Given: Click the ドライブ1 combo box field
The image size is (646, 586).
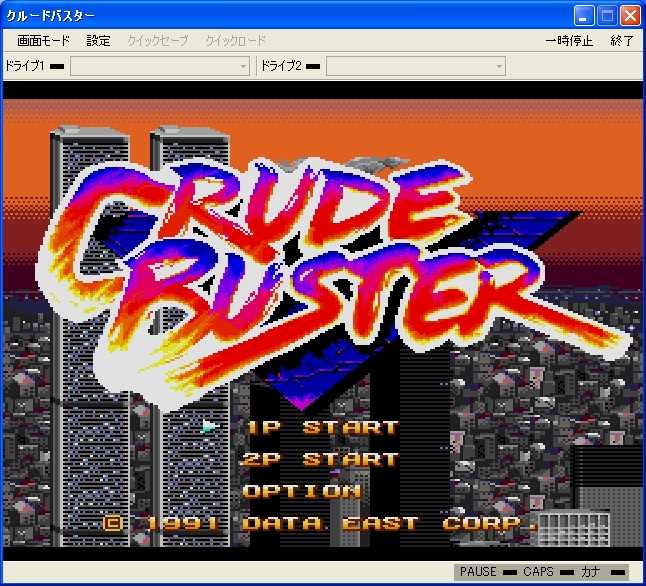Looking at the screenshot, I should pyautogui.click(x=160, y=66).
